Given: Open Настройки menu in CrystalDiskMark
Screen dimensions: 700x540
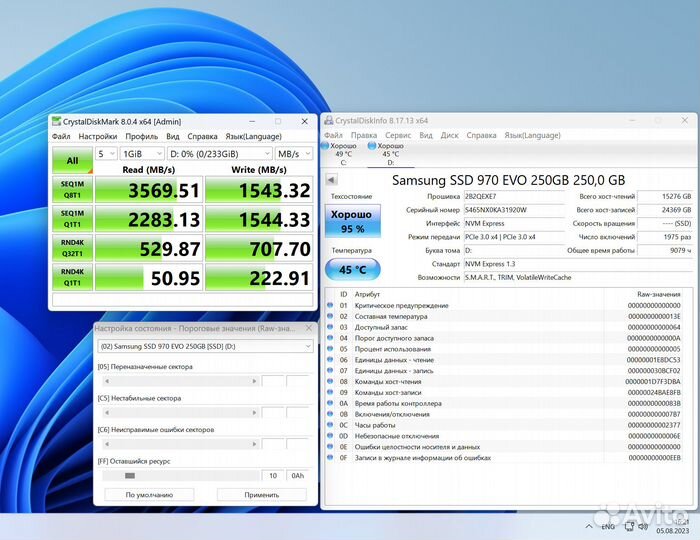Looking at the screenshot, I should [98, 136].
